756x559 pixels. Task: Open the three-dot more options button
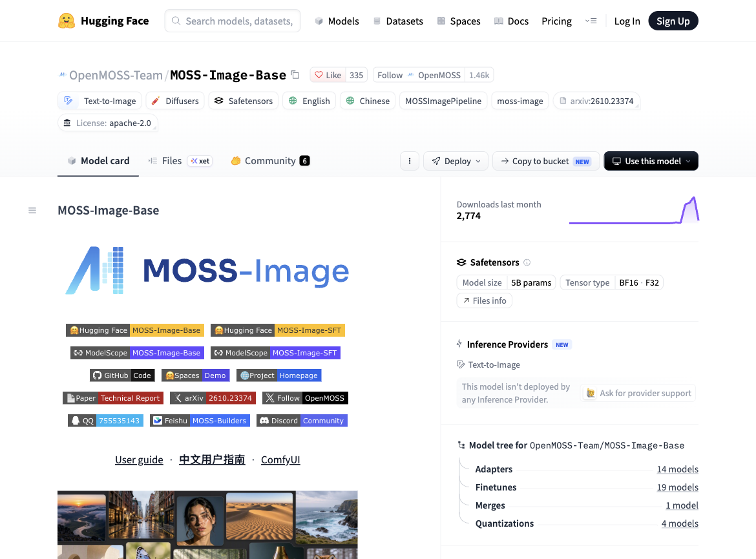[x=410, y=161]
